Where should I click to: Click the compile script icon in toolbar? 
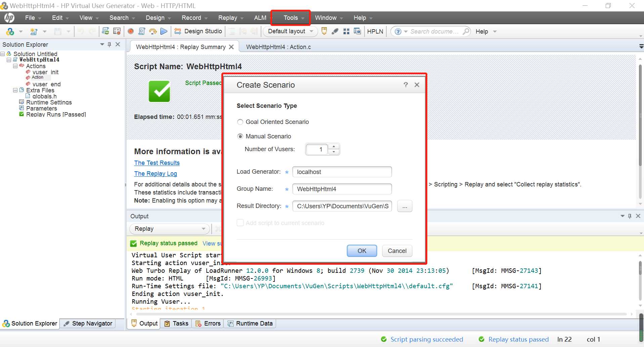[x=141, y=31]
